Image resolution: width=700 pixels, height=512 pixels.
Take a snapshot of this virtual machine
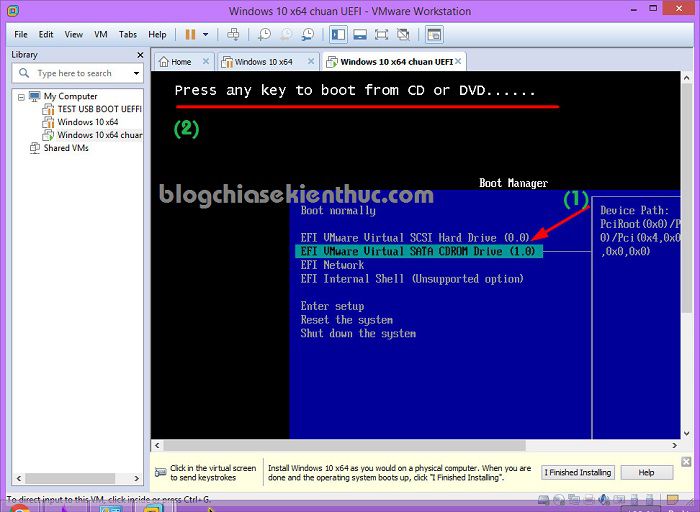pos(264,34)
